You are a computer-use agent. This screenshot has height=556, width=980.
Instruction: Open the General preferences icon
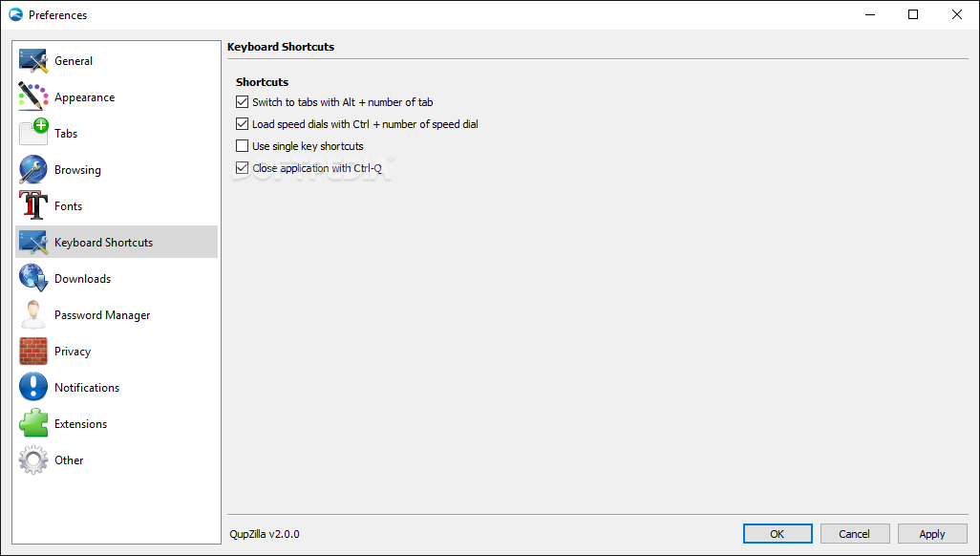click(x=33, y=61)
